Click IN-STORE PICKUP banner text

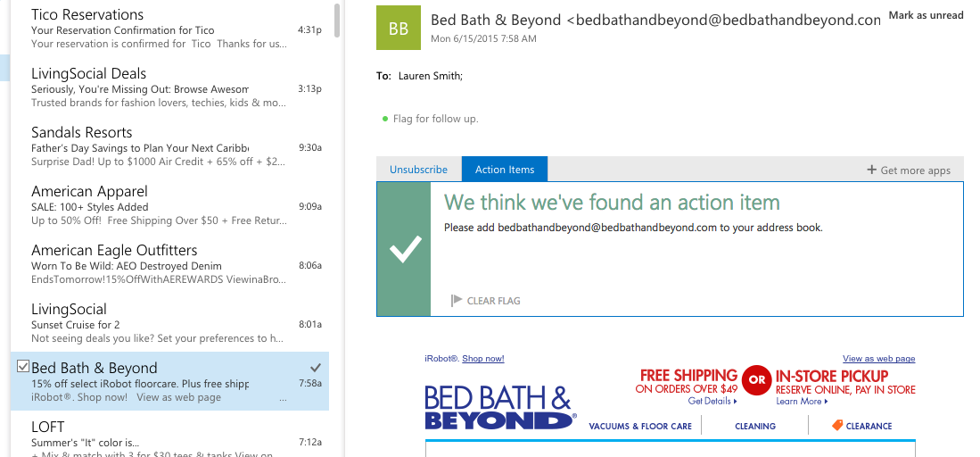pos(832,377)
